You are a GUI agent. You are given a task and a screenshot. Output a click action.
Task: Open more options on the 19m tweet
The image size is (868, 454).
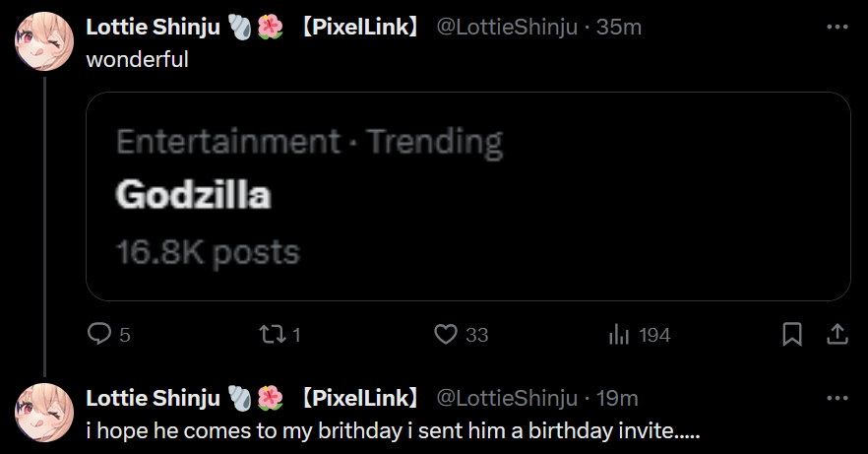[837, 398]
